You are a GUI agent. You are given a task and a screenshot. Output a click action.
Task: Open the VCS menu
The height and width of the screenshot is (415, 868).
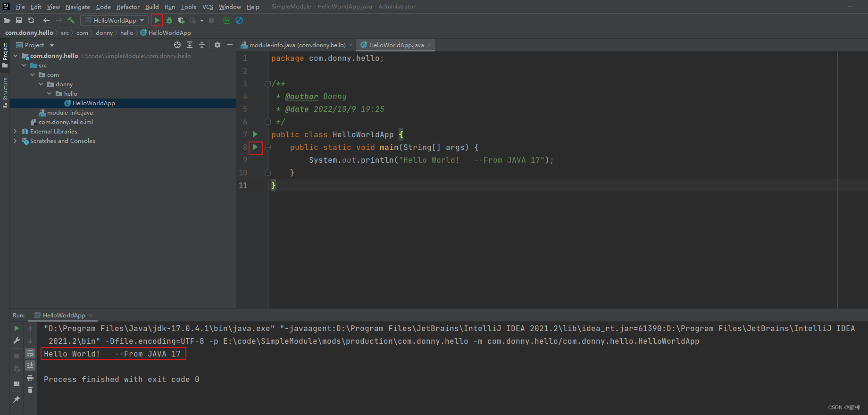point(208,7)
